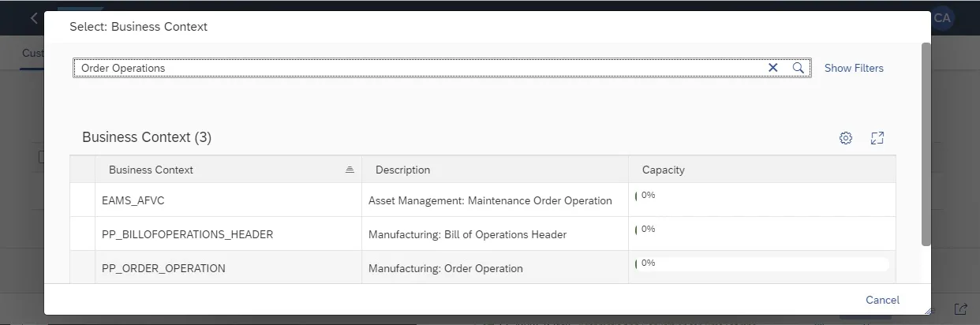Image resolution: width=980 pixels, height=325 pixels.
Task: Click the share icon below the dialog
Action: pyautogui.click(x=960, y=309)
